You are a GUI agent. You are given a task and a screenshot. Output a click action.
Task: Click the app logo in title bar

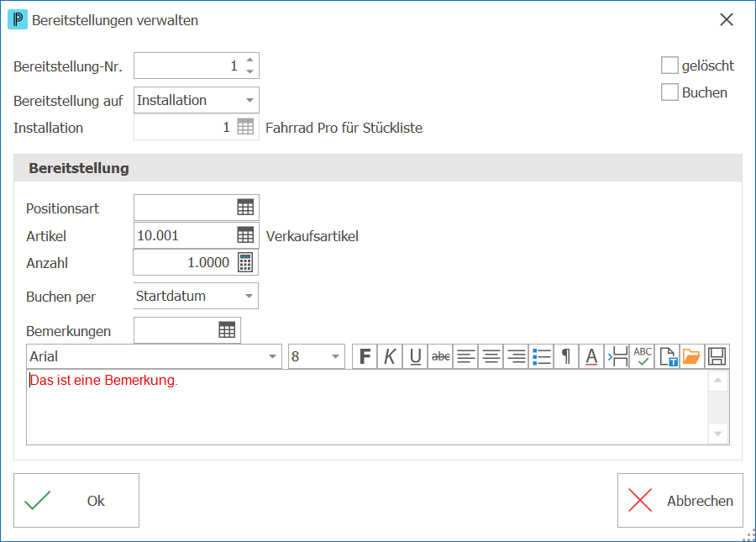(18, 20)
